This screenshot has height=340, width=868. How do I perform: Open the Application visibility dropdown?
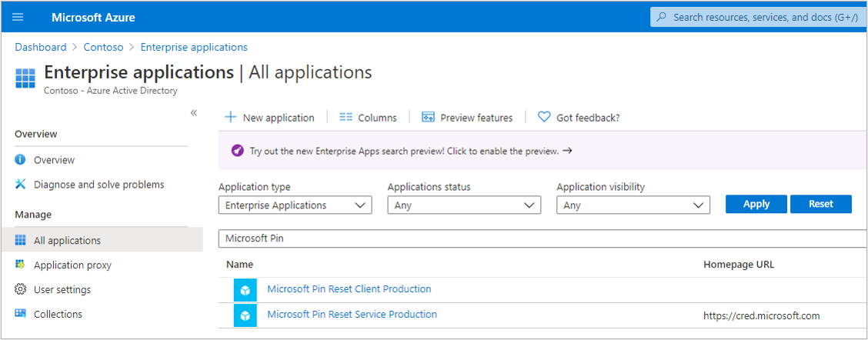(x=633, y=205)
